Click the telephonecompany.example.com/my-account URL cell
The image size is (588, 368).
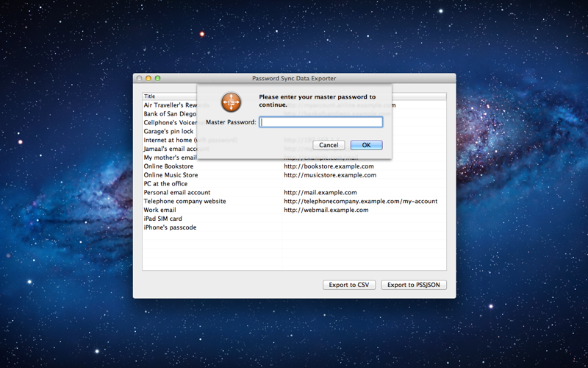360,201
